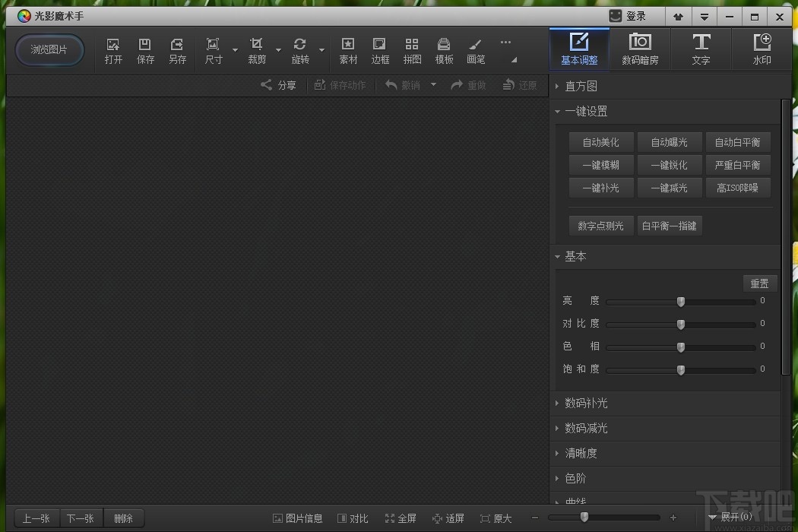Click the 重置 reset button
The height and width of the screenshot is (532, 798).
click(x=760, y=283)
